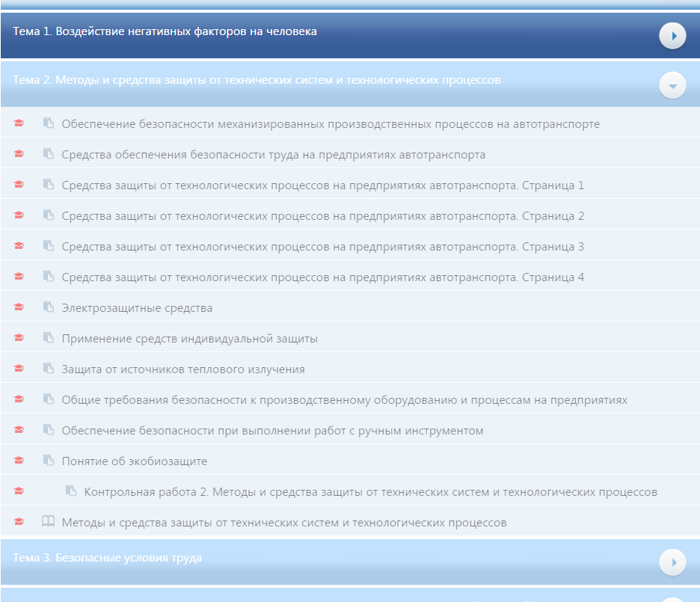Open Средства защиты Страница 3 link
This screenshot has height=602, width=700.
(x=323, y=247)
